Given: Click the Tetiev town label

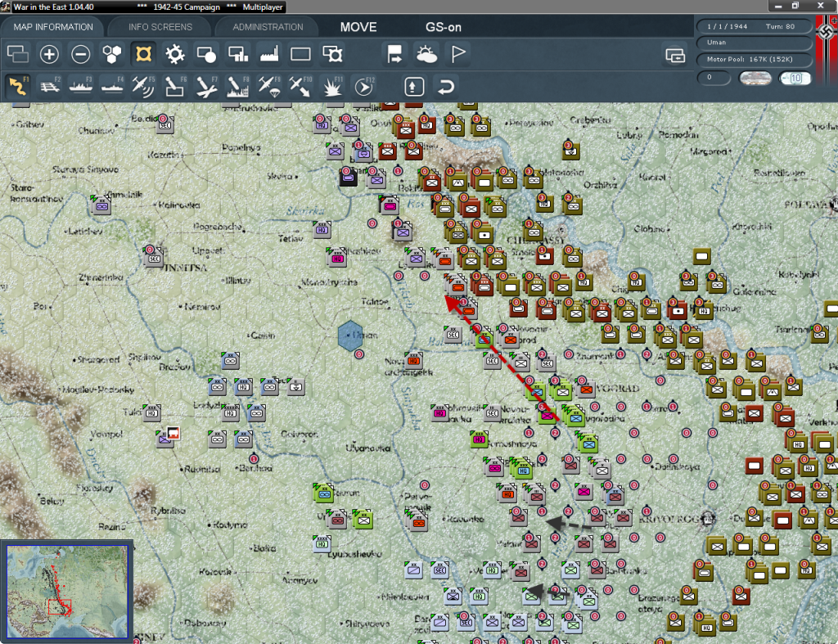Looking at the screenshot, I should point(291,238).
